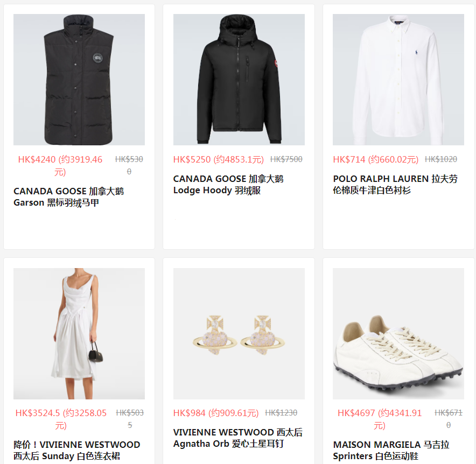Open the Canada Goose black vest image

pos(79,80)
